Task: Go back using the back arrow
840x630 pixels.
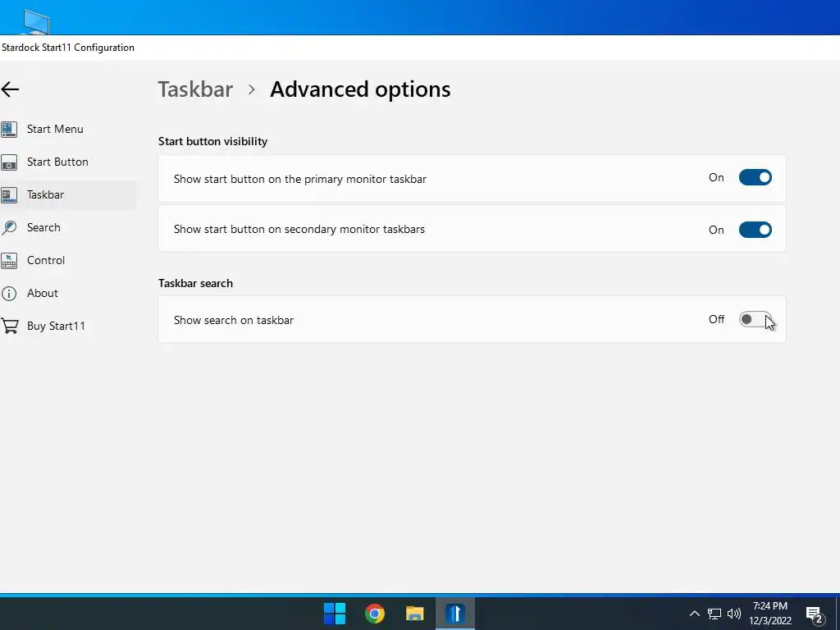Action: click(x=10, y=89)
